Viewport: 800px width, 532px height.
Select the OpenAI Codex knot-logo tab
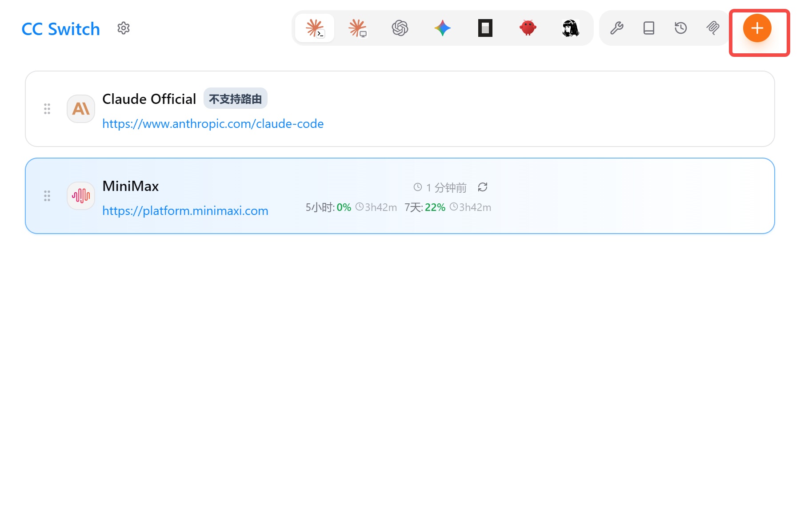[400, 28]
